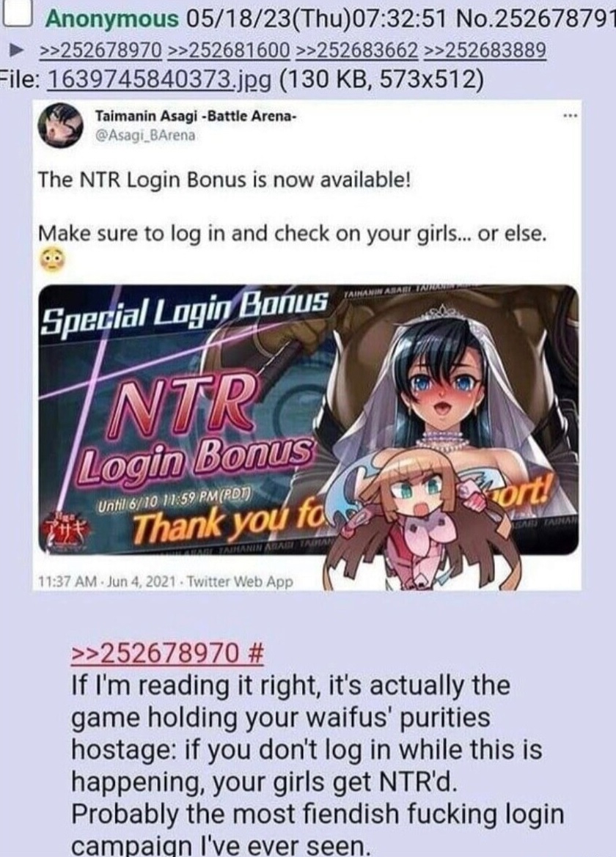
Task: Open the Special Login Bonus banner image
Action: click(309, 419)
